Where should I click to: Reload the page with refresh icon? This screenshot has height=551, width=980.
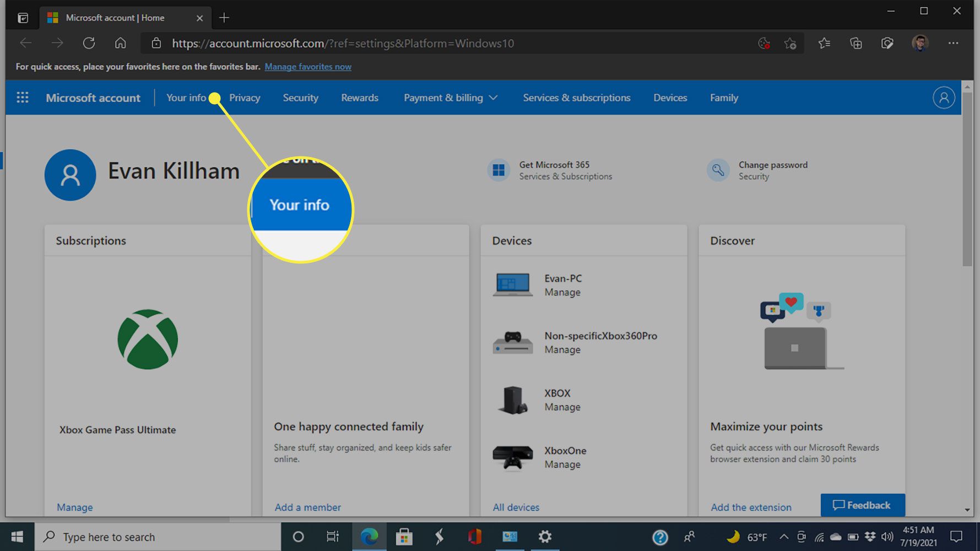pyautogui.click(x=89, y=43)
